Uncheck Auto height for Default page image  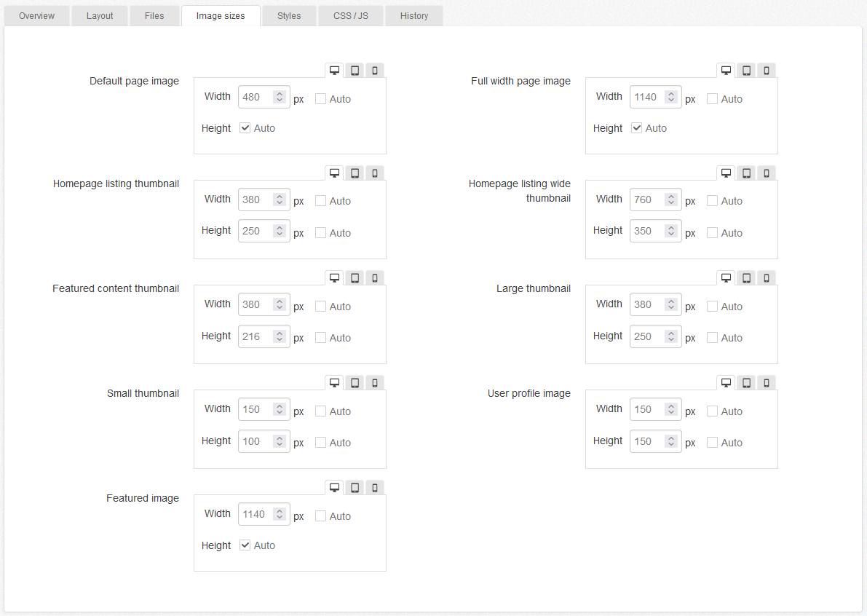point(245,127)
